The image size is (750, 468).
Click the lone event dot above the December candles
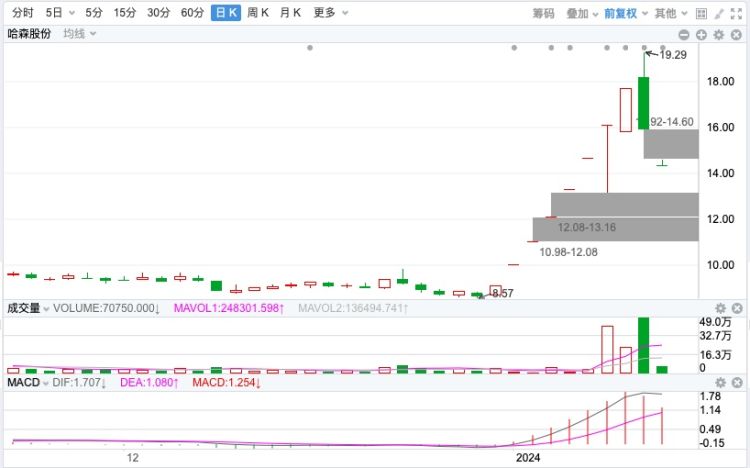[310, 48]
